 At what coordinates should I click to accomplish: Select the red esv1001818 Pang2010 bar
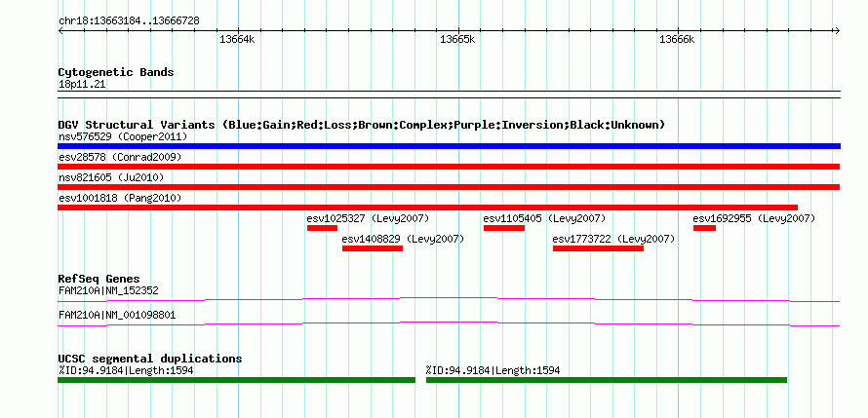pos(427,208)
